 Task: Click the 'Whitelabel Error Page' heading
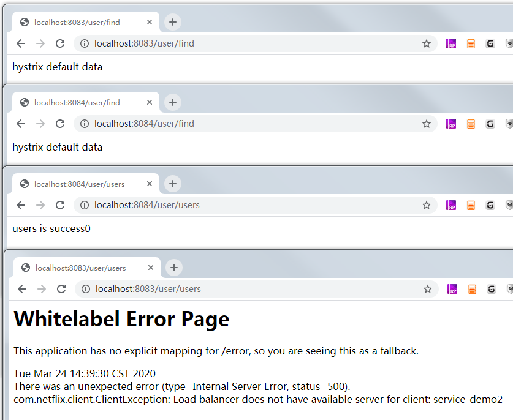(x=121, y=319)
